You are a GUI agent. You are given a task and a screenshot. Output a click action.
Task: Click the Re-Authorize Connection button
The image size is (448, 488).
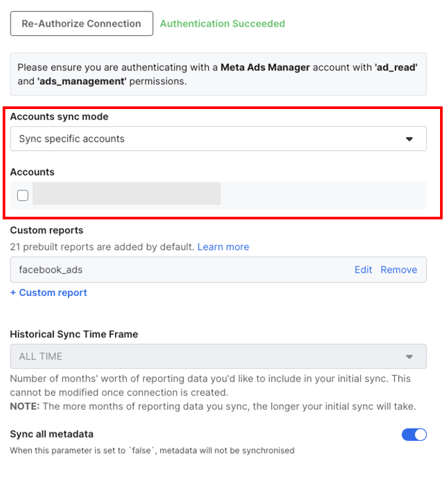pos(81,24)
